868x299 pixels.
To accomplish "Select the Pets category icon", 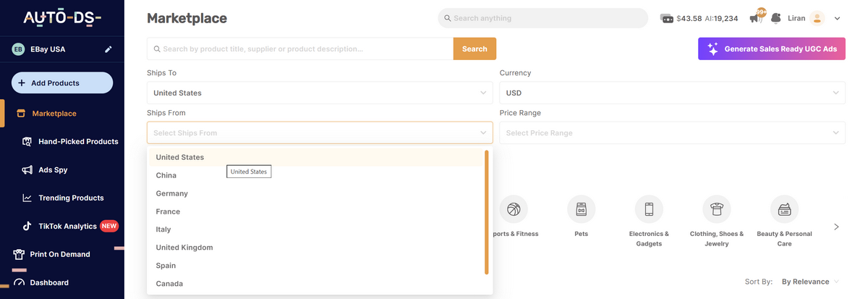I will tap(581, 209).
